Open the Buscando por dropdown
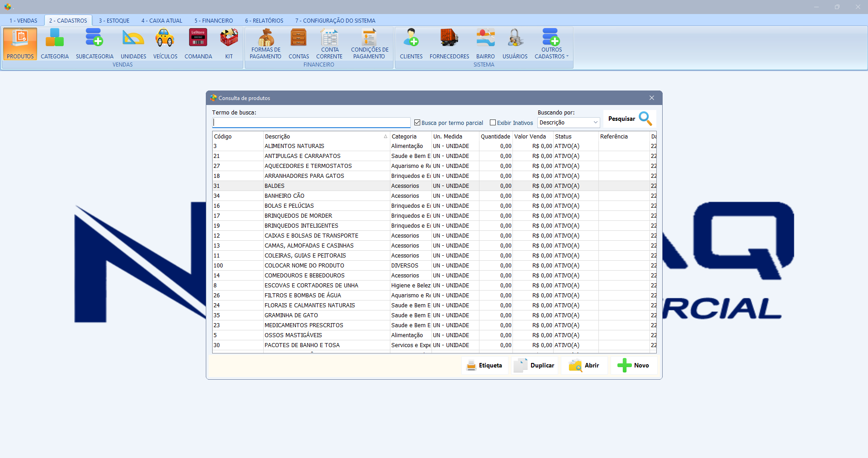The height and width of the screenshot is (458, 868). coord(569,123)
